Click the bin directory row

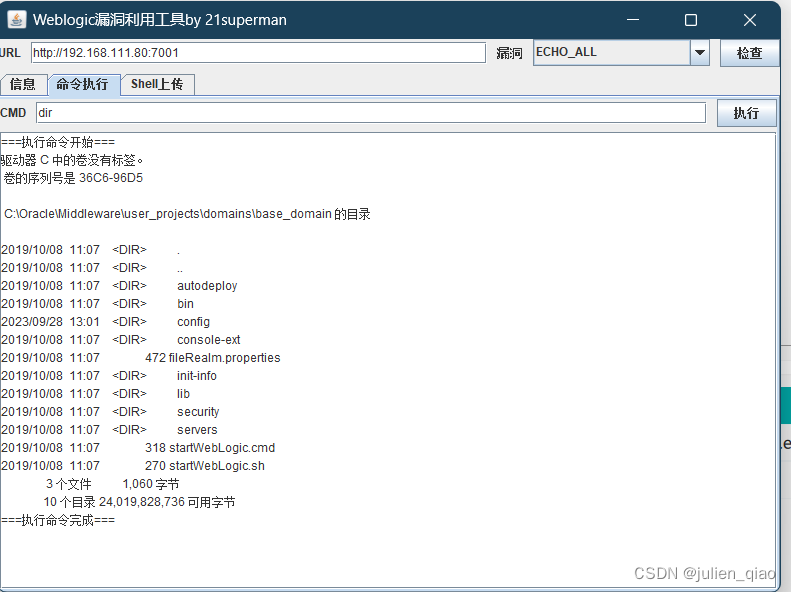click(97, 304)
